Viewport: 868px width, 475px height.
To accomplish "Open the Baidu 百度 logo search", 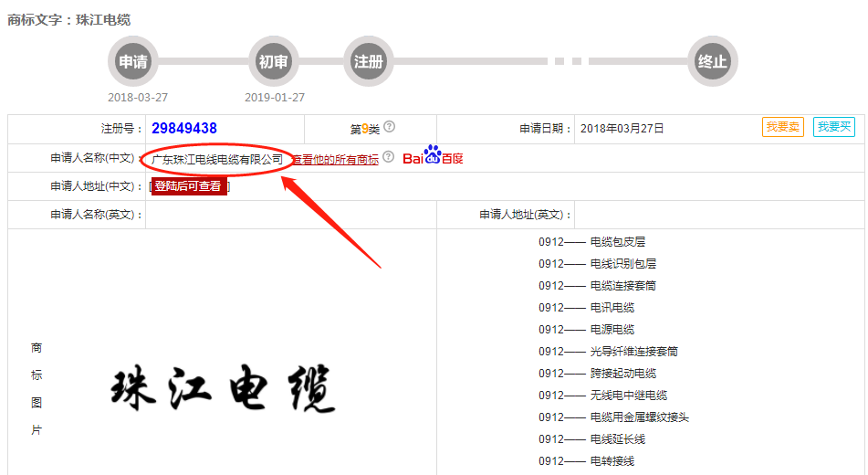I will click(434, 157).
